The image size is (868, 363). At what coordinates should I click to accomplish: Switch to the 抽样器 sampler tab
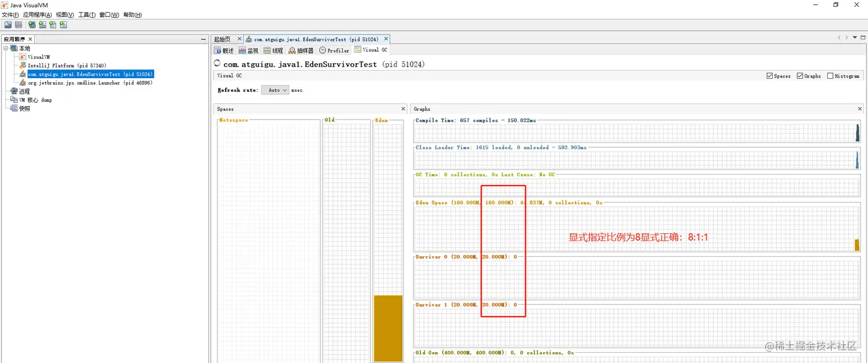[x=301, y=51]
